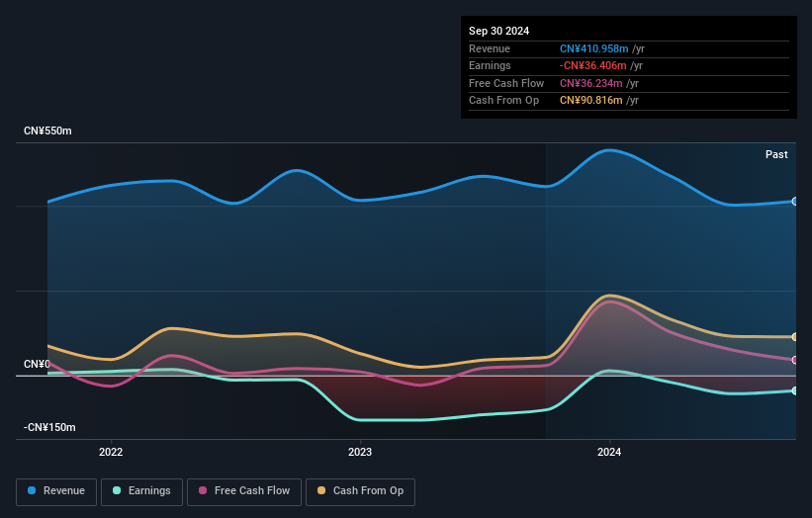Click the 2024 x-axis label
812x518 pixels.
click(x=609, y=453)
